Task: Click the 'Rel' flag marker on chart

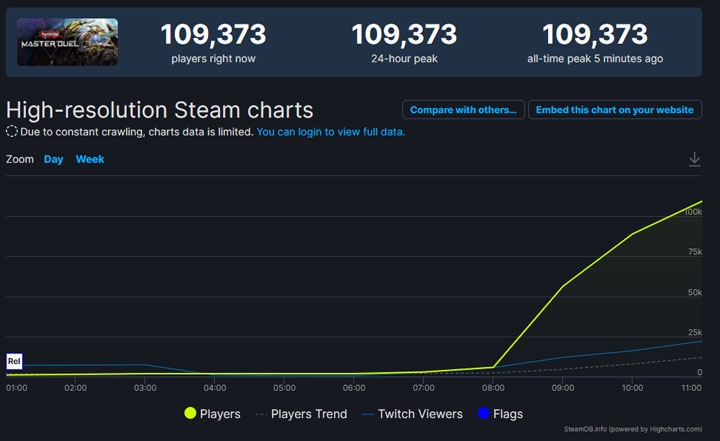Action: tap(14, 361)
